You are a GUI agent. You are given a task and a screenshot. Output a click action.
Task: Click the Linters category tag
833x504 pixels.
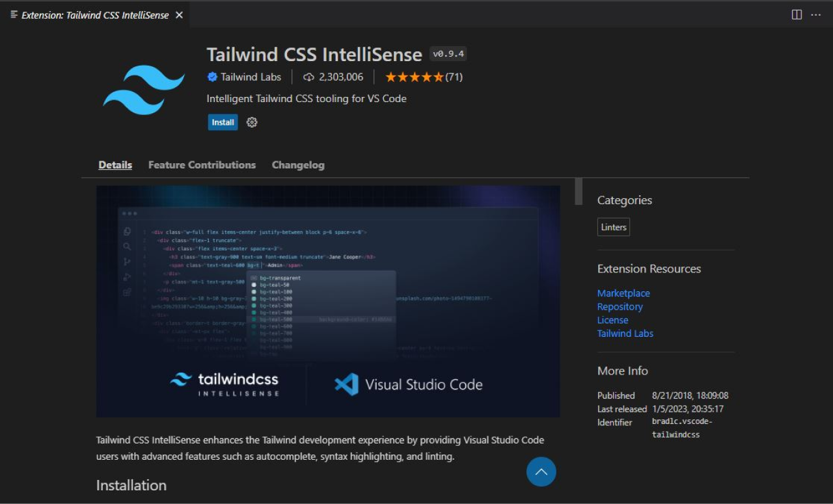pyautogui.click(x=614, y=227)
